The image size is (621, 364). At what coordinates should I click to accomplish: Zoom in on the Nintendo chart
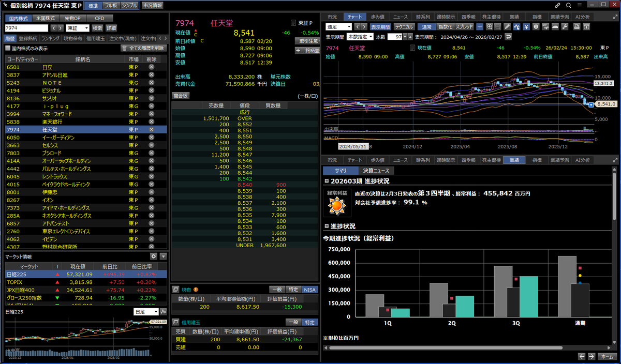click(x=490, y=26)
